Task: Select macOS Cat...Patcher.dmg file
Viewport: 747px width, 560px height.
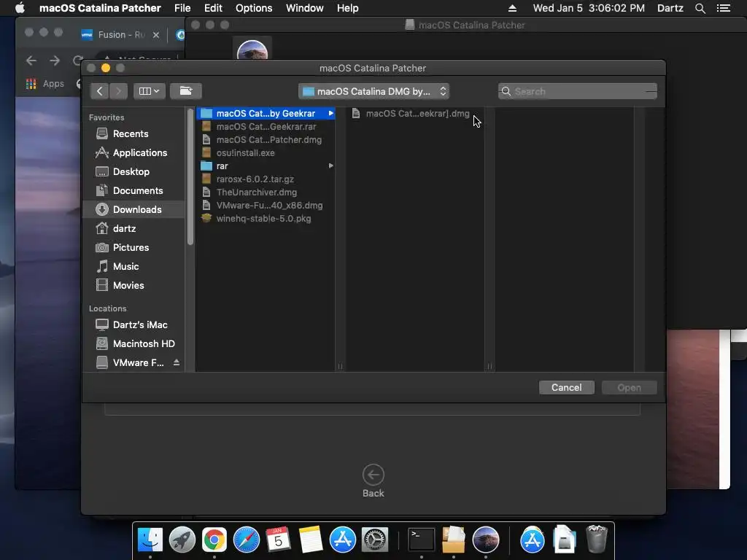Action: tap(266, 140)
